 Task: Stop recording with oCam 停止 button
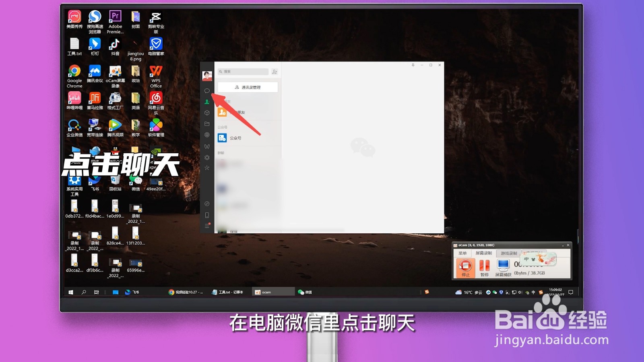[465, 267]
